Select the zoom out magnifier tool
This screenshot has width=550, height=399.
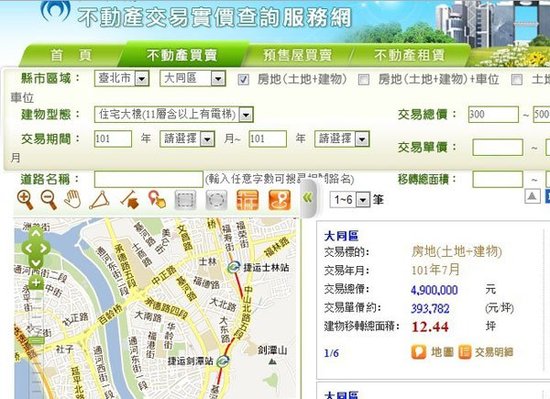coord(49,200)
